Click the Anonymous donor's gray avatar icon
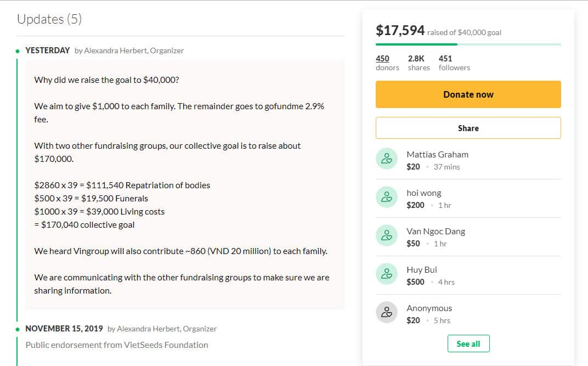The image size is (588, 366). 386,312
